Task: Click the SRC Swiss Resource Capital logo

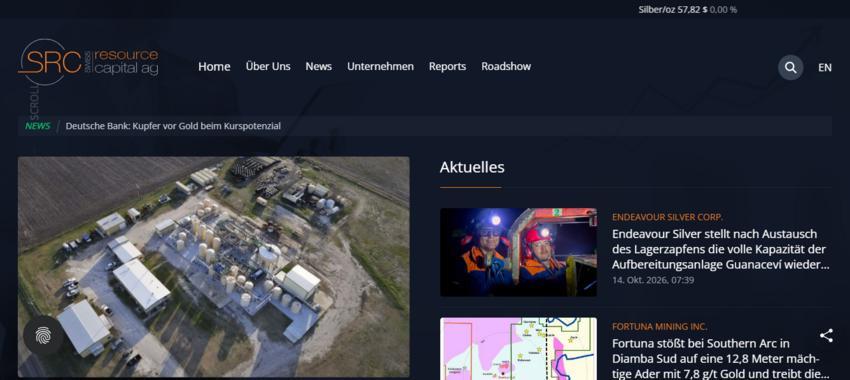Action: (88, 62)
